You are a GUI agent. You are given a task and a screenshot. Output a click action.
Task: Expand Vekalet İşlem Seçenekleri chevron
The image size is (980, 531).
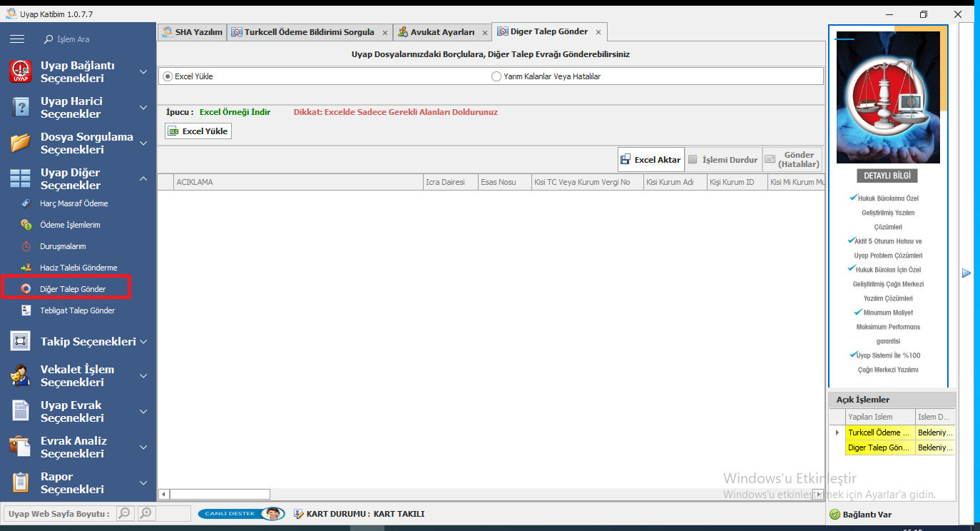tap(143, 376)
